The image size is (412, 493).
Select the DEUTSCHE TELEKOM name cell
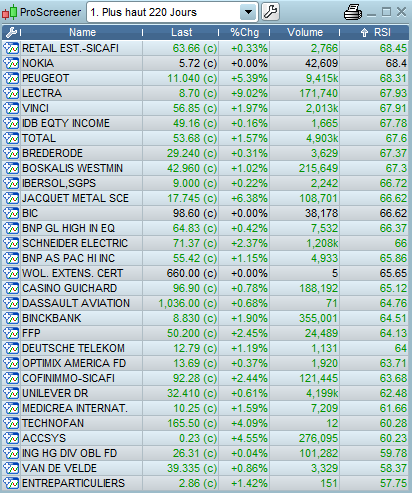81,348
